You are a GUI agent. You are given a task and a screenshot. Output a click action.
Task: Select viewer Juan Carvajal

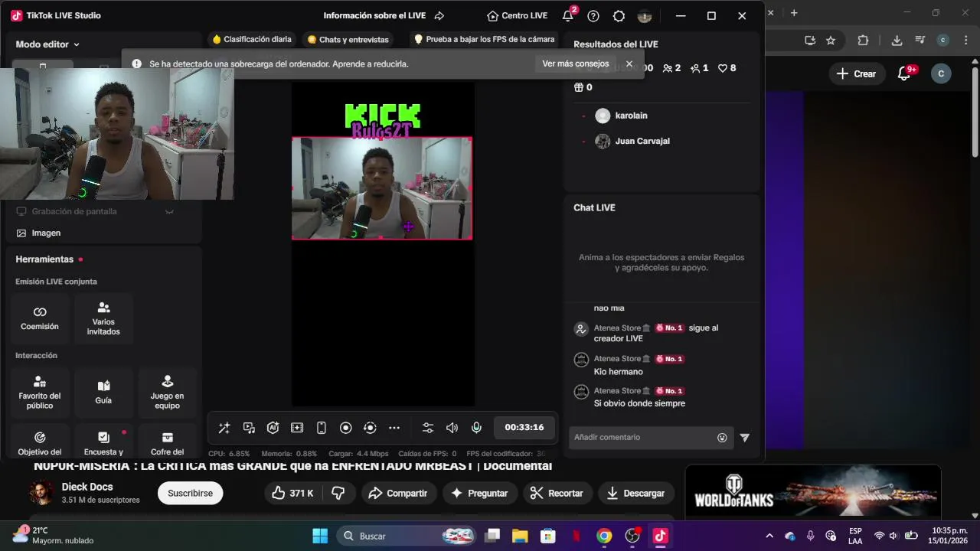(x=632, y=141)
